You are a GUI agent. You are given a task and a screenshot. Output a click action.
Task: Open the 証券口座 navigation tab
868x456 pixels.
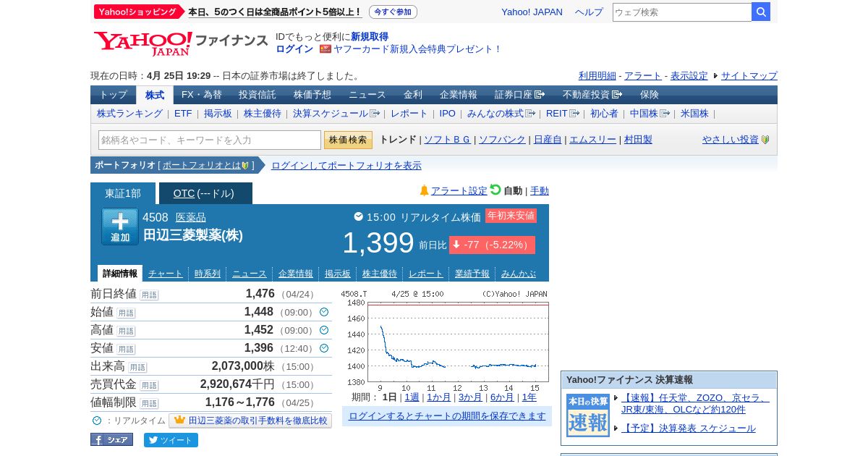520,95
